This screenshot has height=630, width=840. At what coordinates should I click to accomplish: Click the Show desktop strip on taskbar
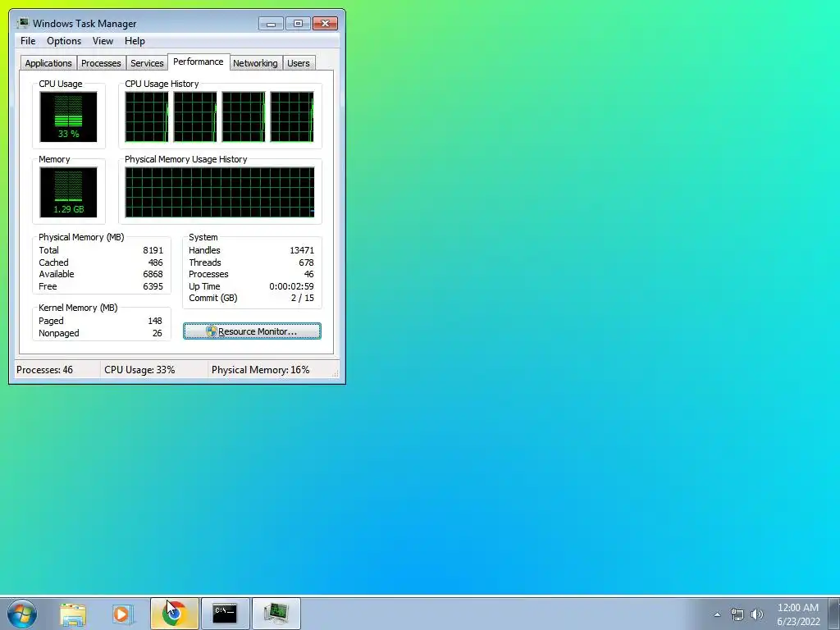click(834, 614)
